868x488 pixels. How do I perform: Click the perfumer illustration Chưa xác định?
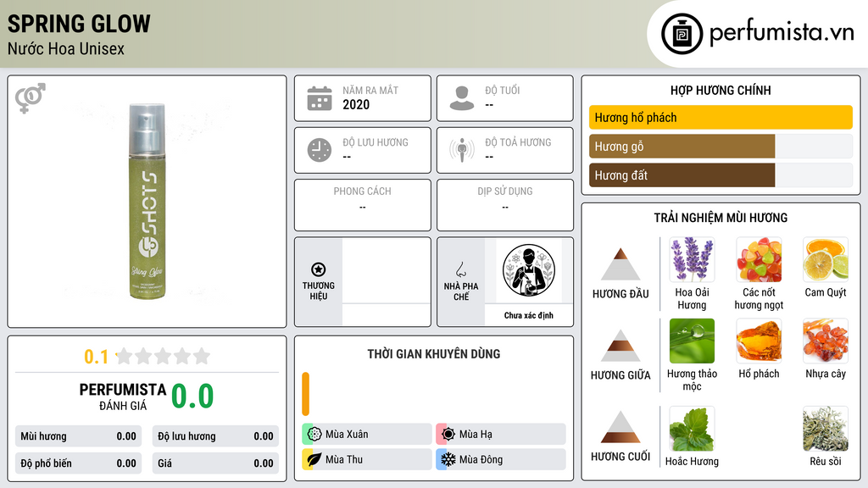[x=529, y=270]
